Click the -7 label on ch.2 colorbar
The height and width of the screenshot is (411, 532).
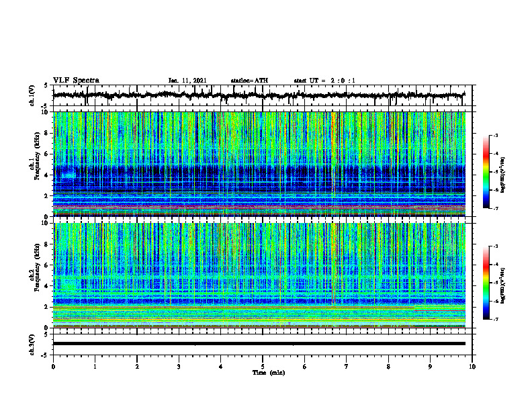[496, 319]
